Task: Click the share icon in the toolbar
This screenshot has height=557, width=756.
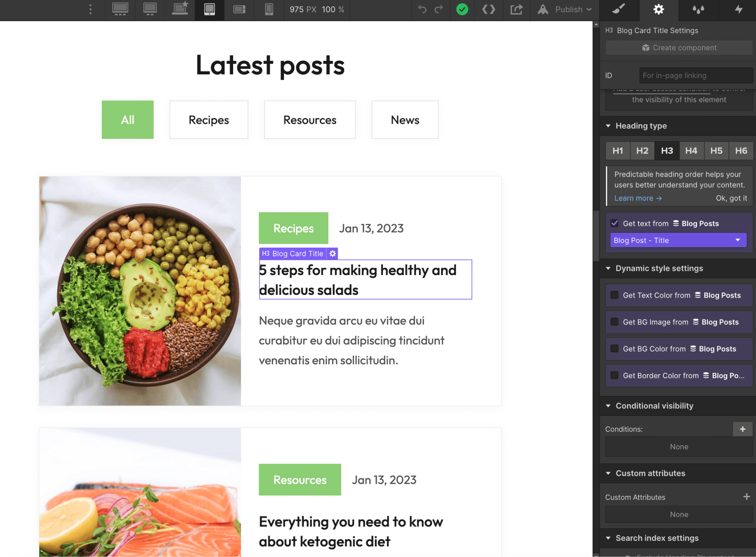Action: [516, 10]
